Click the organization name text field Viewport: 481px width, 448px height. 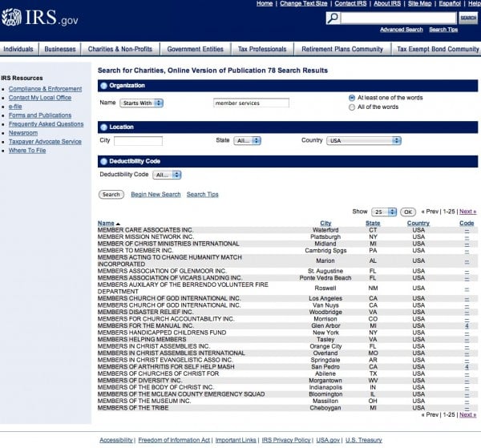pyautogui.click(x=251, y=103)
